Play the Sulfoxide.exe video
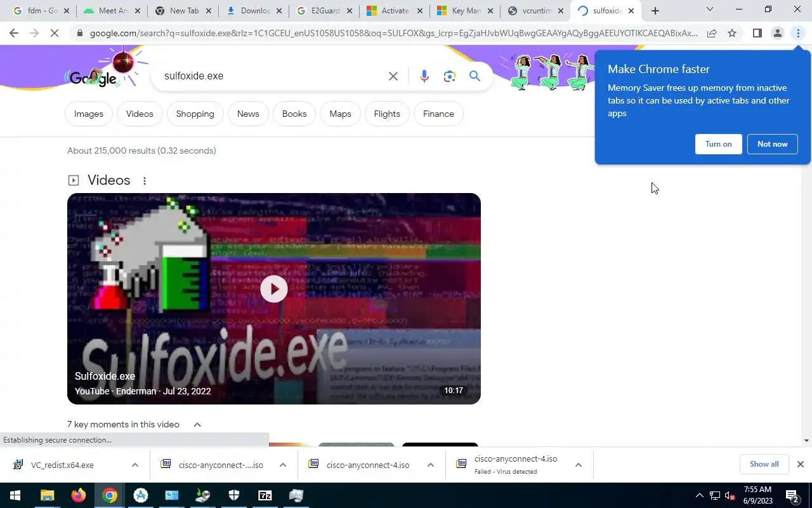 coord(274,289)
